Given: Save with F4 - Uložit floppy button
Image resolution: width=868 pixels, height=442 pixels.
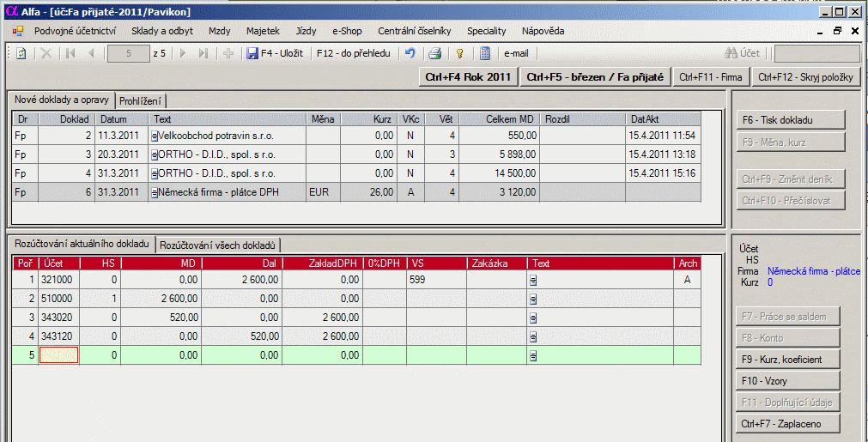Looking at the screenshot, I should coord(275,54).
